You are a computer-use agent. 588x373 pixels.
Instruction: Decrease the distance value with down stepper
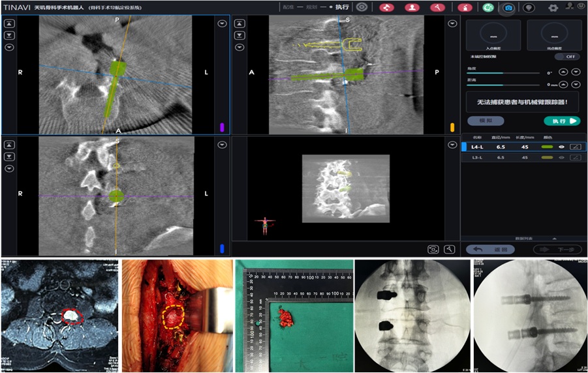tap(576, 84)
